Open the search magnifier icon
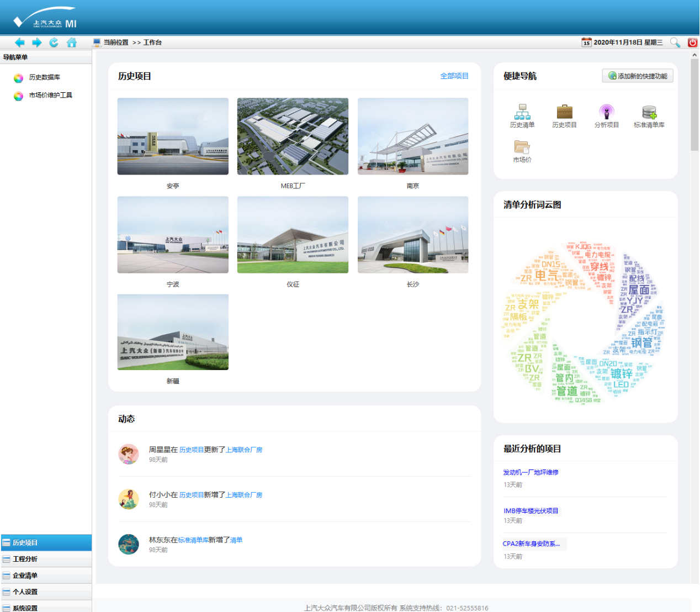Image resolution: width=700 pixels, height=612 pixels. tap(675, 43)
